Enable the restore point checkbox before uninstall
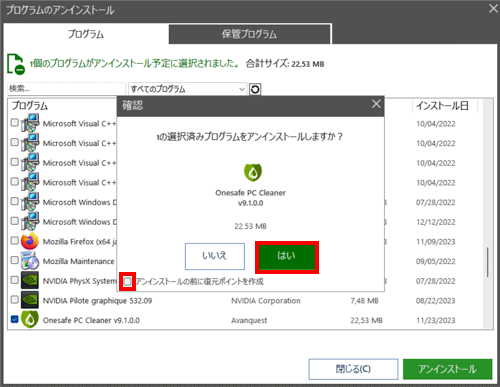This screenshot has width=500, height=387. click(127, 282)
